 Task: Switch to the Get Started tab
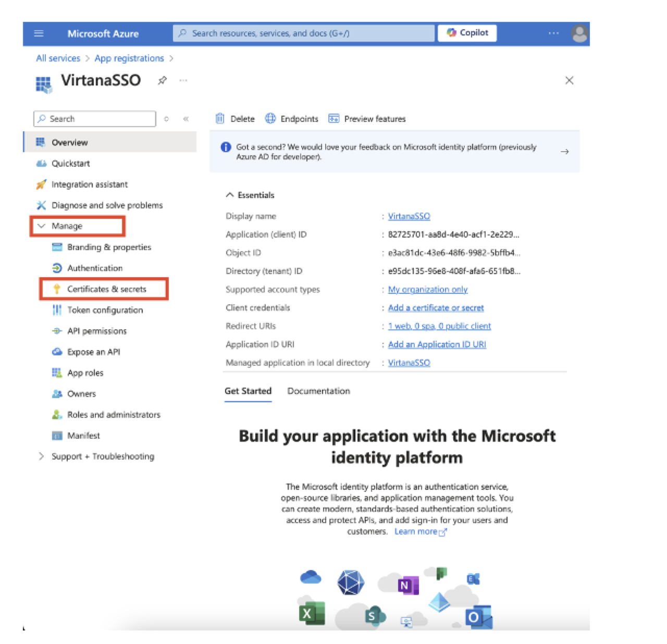[248, 391]
